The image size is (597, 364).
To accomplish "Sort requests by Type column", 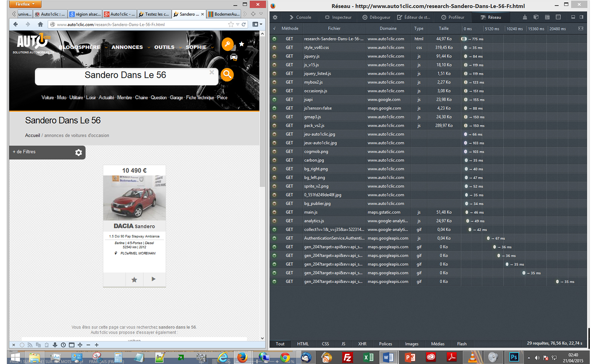I will click(x=419, y=29).
